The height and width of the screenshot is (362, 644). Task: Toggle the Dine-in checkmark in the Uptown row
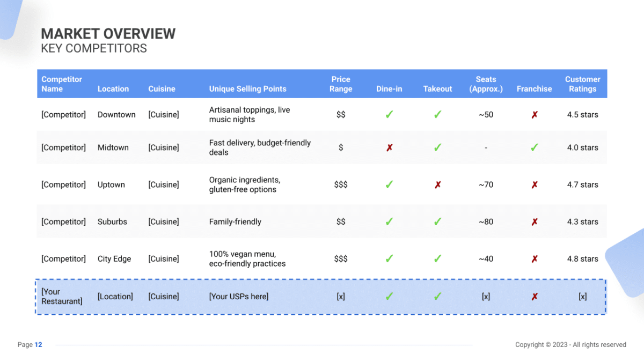tap(389, 184)
